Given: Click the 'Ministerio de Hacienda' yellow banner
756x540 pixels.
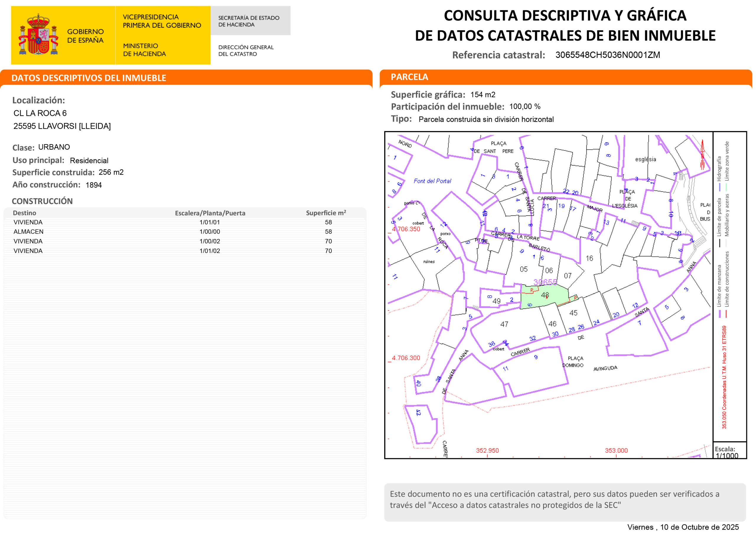Looking at the screenshot, I should tap(144, 50).
